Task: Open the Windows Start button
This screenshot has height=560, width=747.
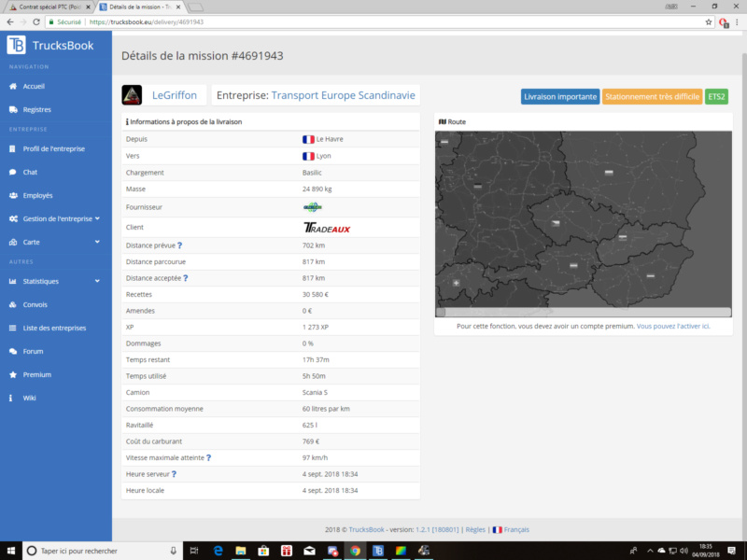Action: click(10, 551)
